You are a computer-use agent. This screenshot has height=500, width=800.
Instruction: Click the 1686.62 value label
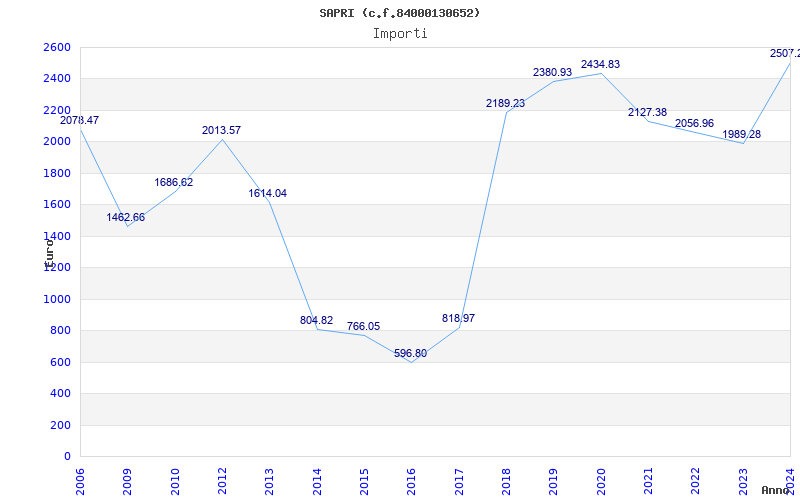coord(173,182)
